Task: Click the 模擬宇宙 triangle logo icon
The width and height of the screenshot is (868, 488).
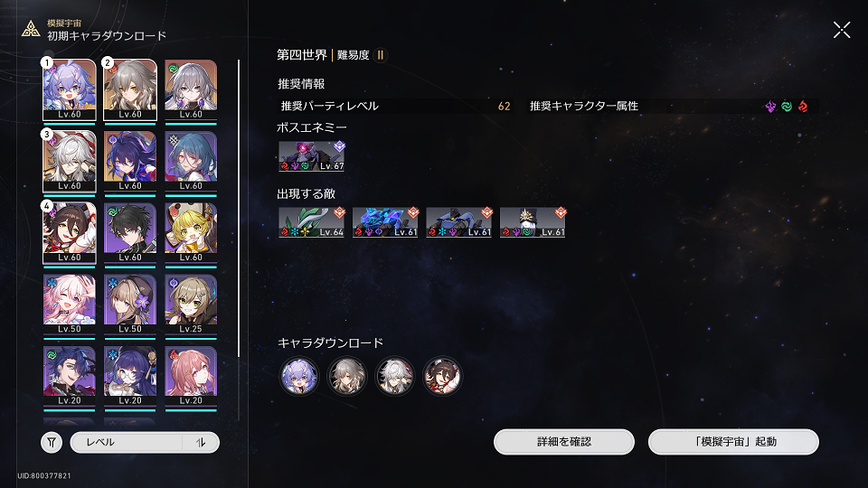Action: pos(31,29)
